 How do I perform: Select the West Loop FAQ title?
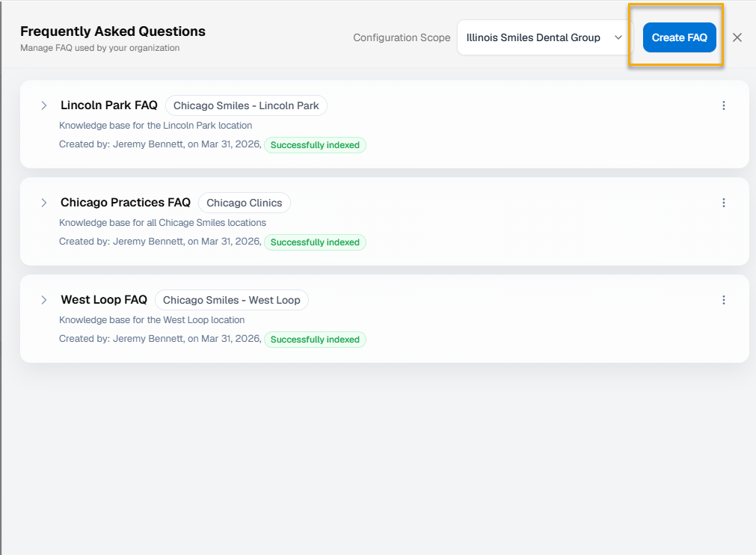104,300
